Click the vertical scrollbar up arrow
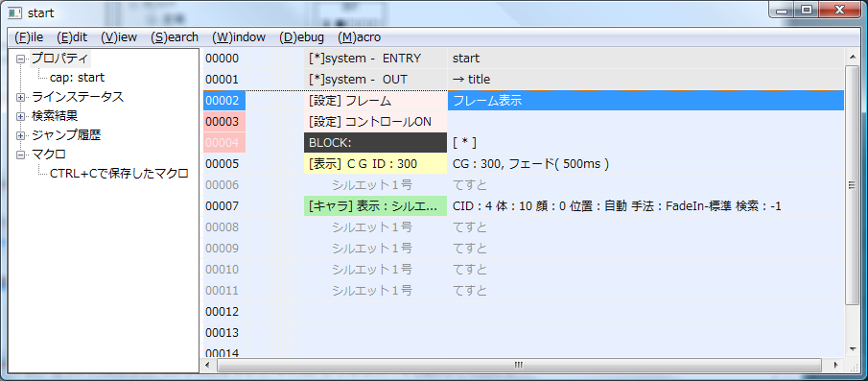The image size is (868, 381). 852,56
